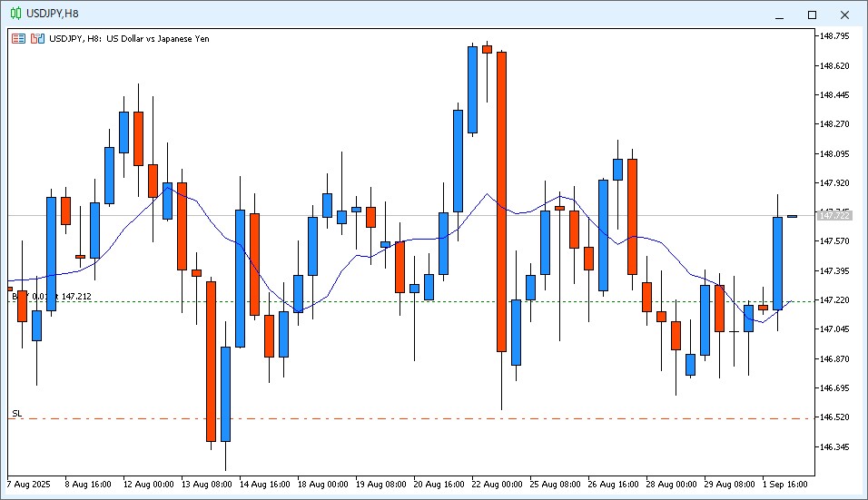868x500 pixels.
Task: Click the 18 Aug 00:00 time axis label
Action: (x=322, y=485)
